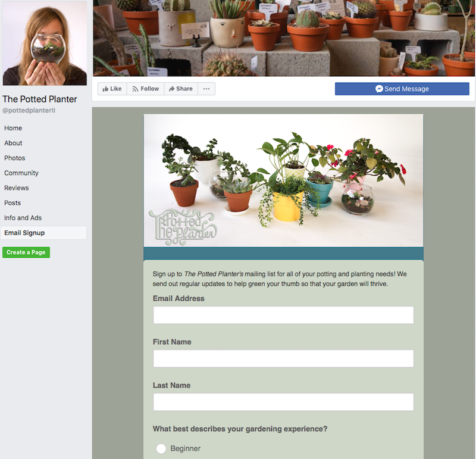
Task: Click the Send Message button
Action: point(402,89)
